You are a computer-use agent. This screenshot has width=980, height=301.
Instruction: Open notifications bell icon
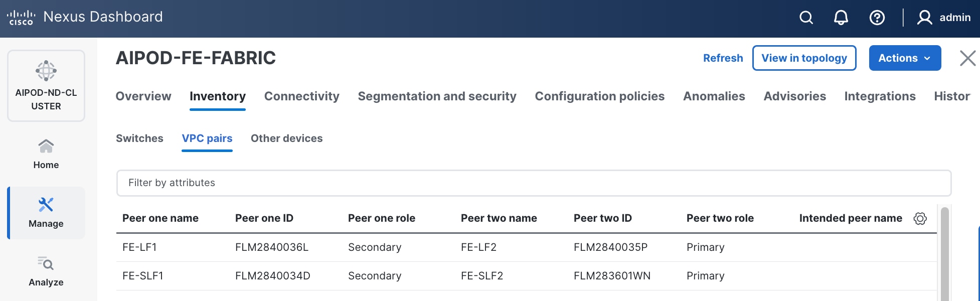tap(841, 18)
